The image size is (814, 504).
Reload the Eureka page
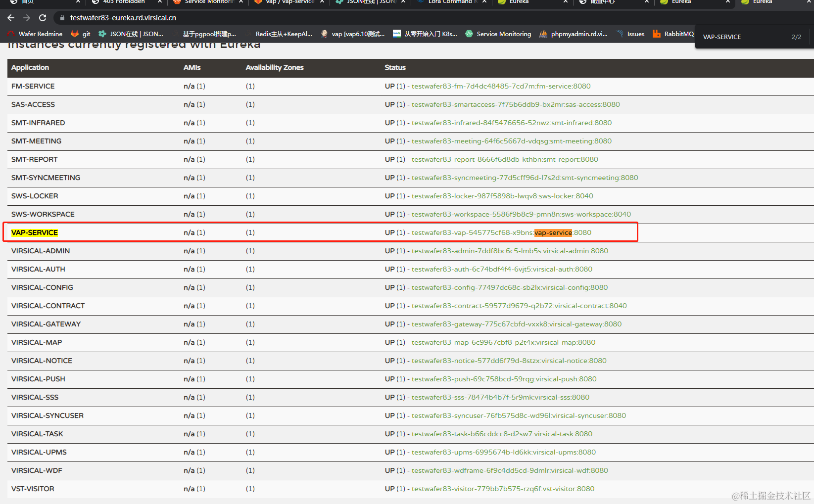tap(43, 18)
